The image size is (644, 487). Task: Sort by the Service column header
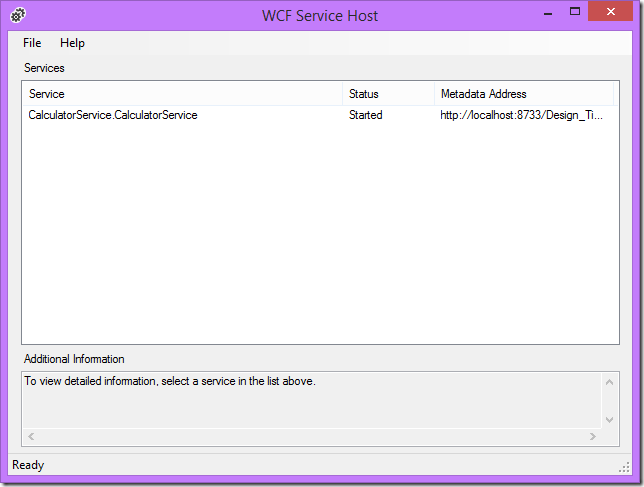pos(180,94)
